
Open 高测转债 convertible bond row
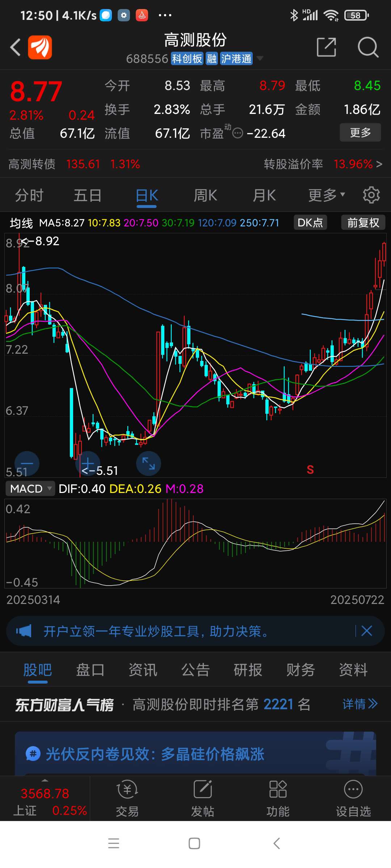[74, 164]
